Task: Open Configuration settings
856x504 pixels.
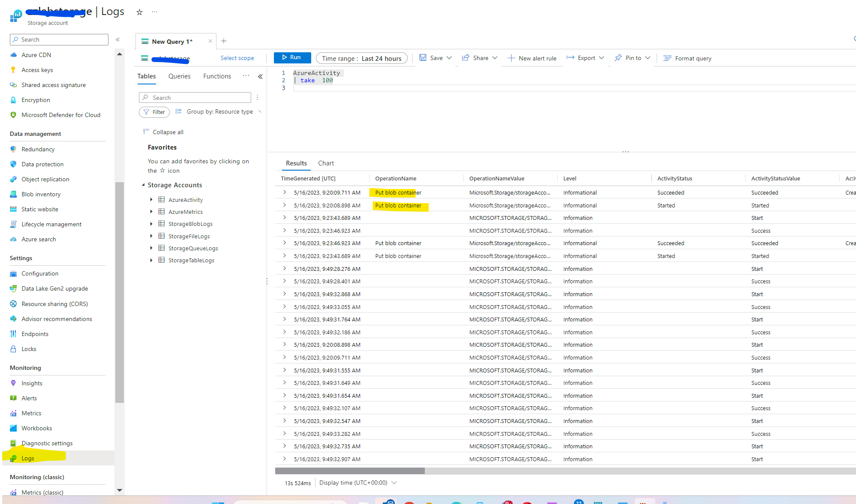Action: coord(40,273)
